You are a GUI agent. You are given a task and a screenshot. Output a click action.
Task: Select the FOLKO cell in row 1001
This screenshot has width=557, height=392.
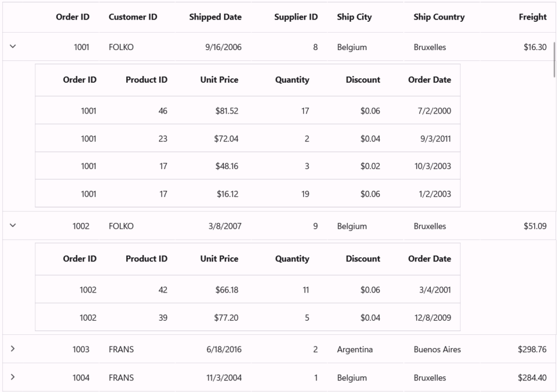[x=121, y=47]
